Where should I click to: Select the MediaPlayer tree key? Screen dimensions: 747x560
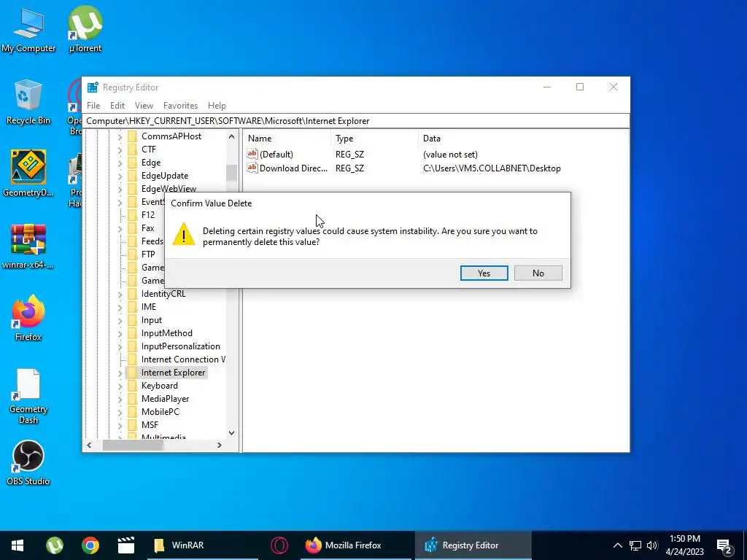tap(165, 399)
